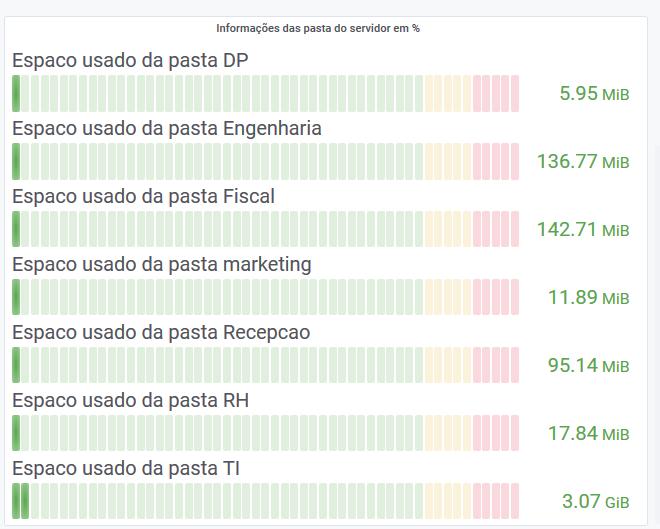Viewport: 660px width, 529px height.
Task: Click the RH folder usage bar gauge
Action: tap(266, 433)
